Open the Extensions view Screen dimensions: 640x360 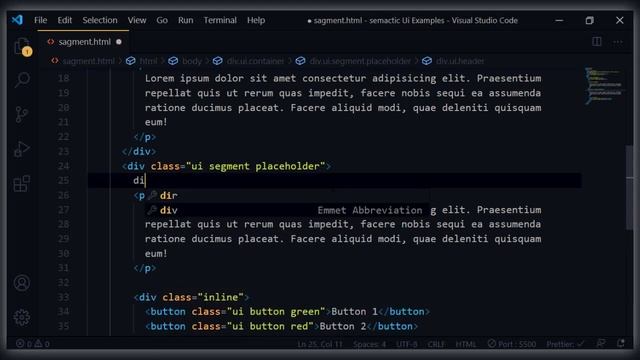coord(22,184)
